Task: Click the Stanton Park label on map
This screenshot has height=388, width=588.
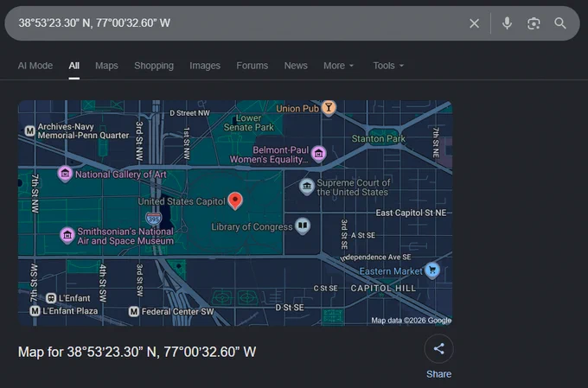Action: pos(379,139)
